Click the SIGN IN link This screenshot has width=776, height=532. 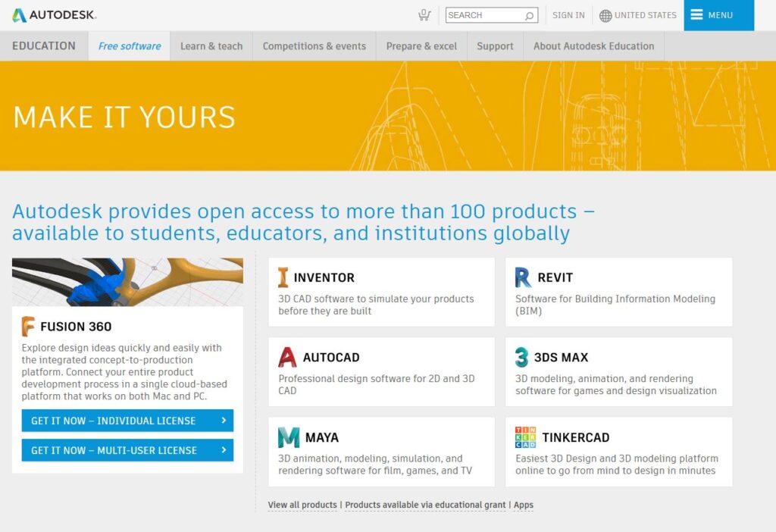pos(568,15)
